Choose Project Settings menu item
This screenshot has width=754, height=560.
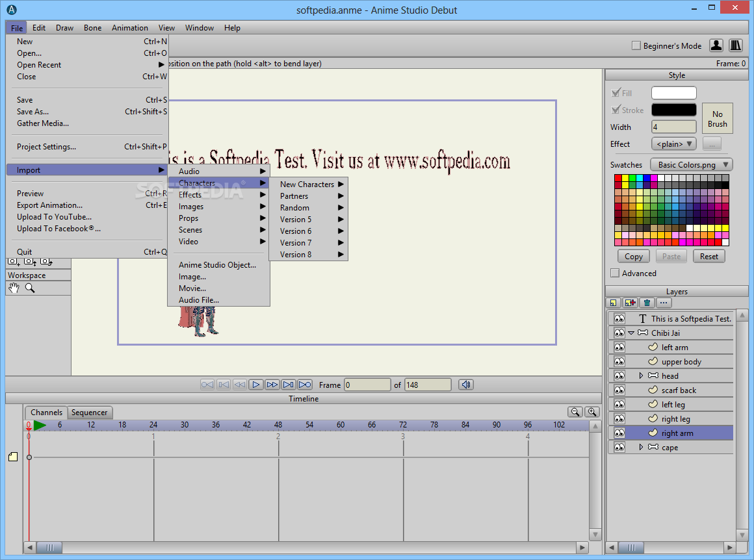pyautogui.click(x=88, y=147)
